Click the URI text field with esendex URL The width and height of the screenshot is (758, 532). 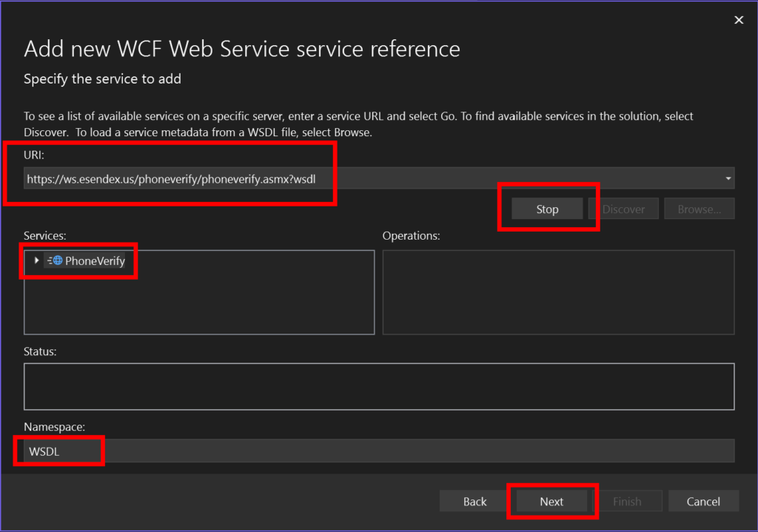tap(370, 178)
